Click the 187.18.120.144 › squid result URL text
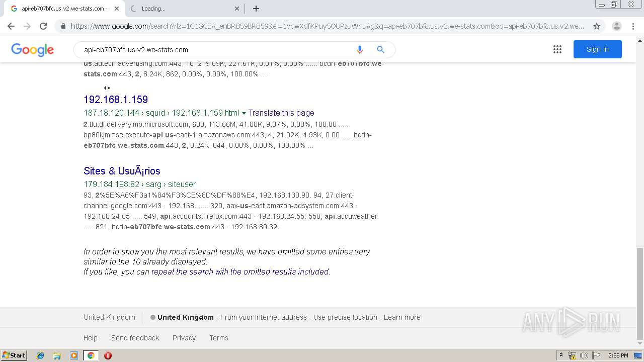644x362 pixels. point(161,113)
